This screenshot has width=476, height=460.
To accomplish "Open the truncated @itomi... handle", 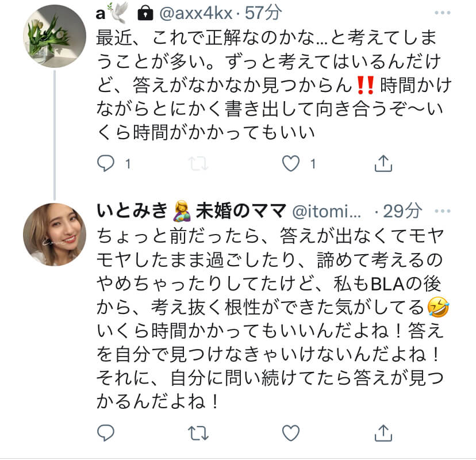I will click(x=328, y=211).
